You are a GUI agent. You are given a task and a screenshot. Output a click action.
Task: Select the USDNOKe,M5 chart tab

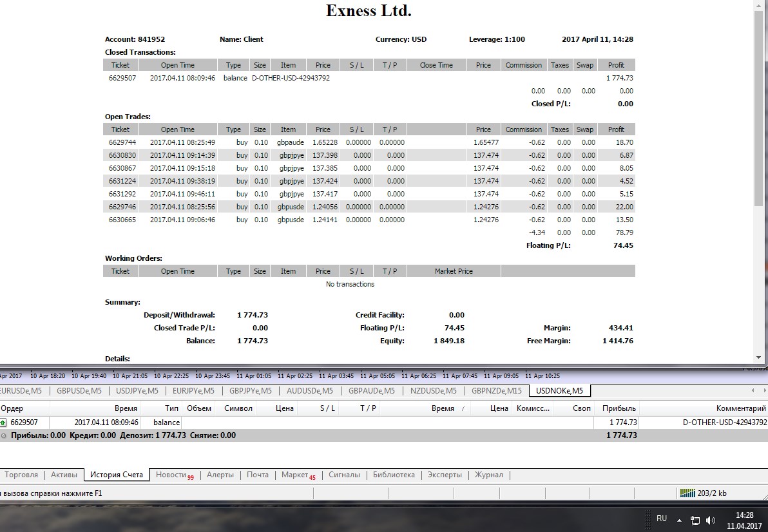pyautogui.click(x=559, y=390)
